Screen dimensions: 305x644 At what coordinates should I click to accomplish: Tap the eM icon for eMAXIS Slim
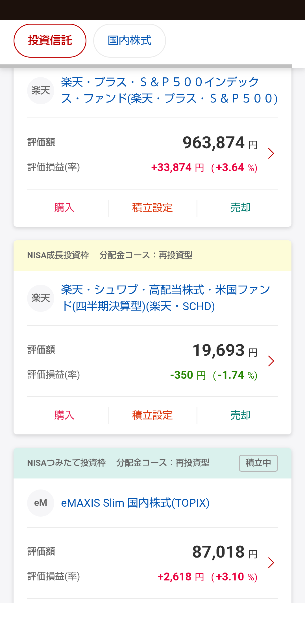coord(41,503)
